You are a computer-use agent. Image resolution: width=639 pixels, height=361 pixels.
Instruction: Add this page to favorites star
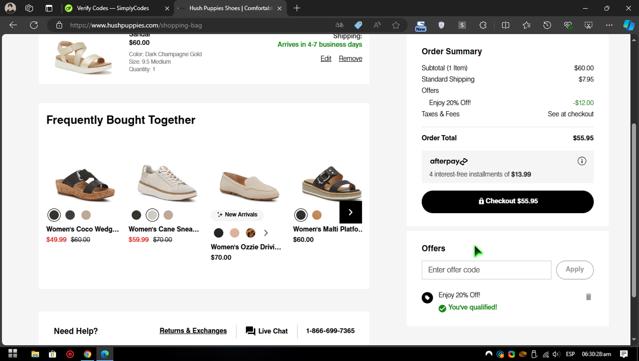tap(396, 25)
